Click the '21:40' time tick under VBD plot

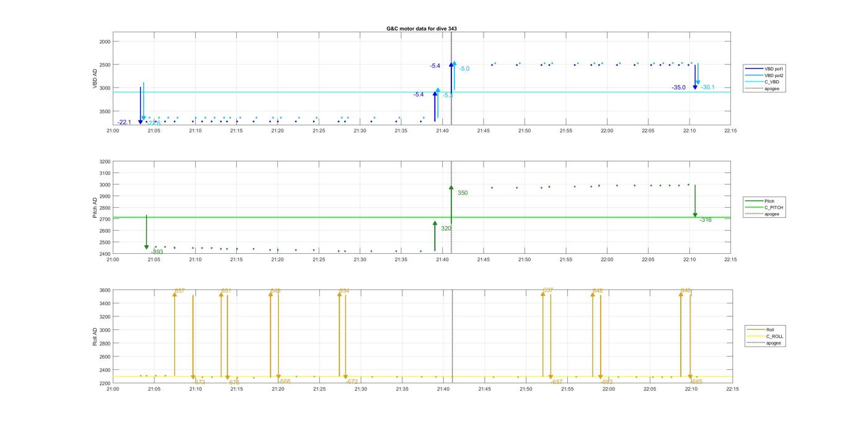[x=442, y=130]
